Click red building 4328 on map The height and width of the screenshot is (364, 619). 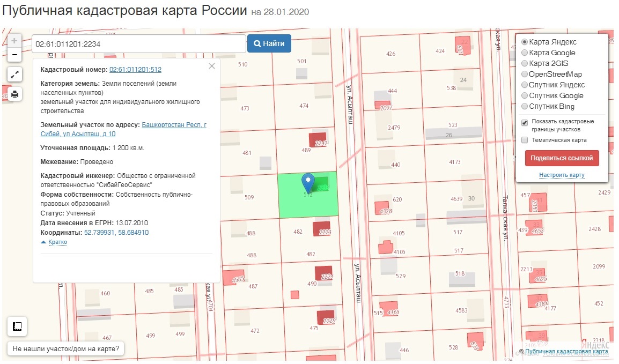point(382,207)
